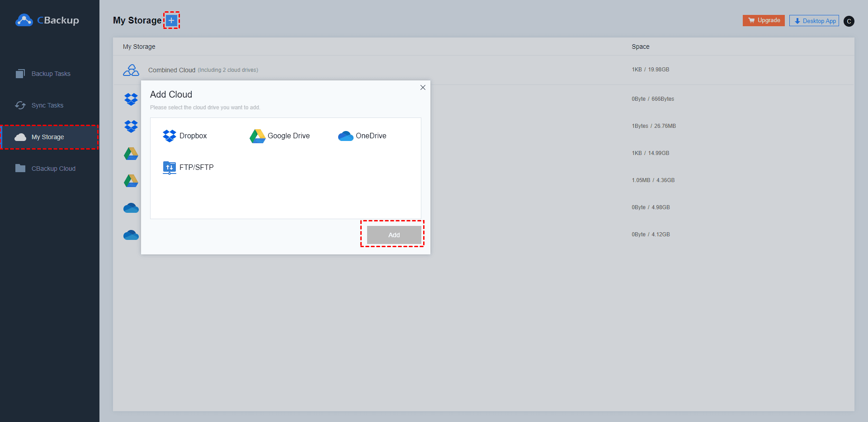Click the 1KB / 19.98GB space value
Screen dimensions: 868x422
point(651,70)
